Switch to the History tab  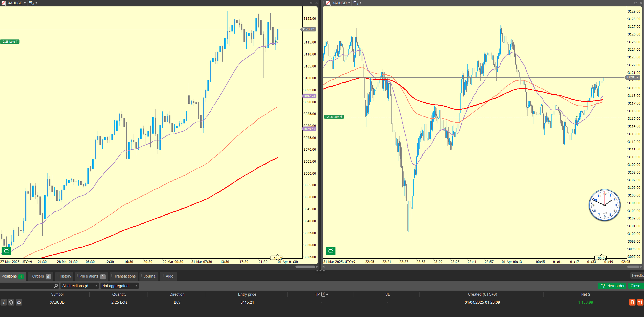coord(65,276)
